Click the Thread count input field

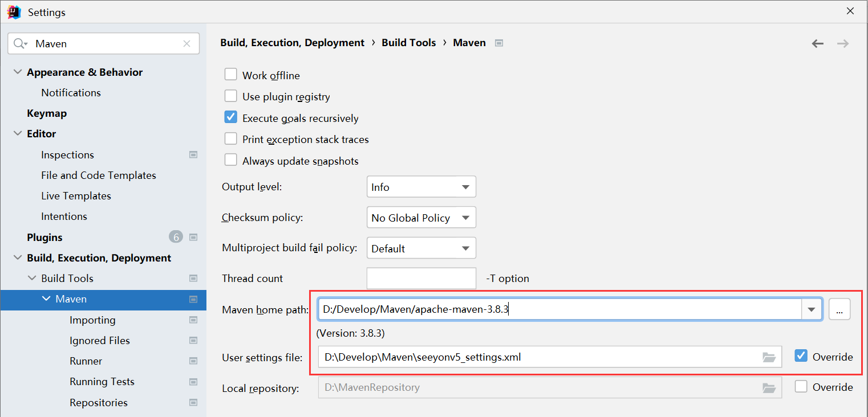(x=421, y=279)
